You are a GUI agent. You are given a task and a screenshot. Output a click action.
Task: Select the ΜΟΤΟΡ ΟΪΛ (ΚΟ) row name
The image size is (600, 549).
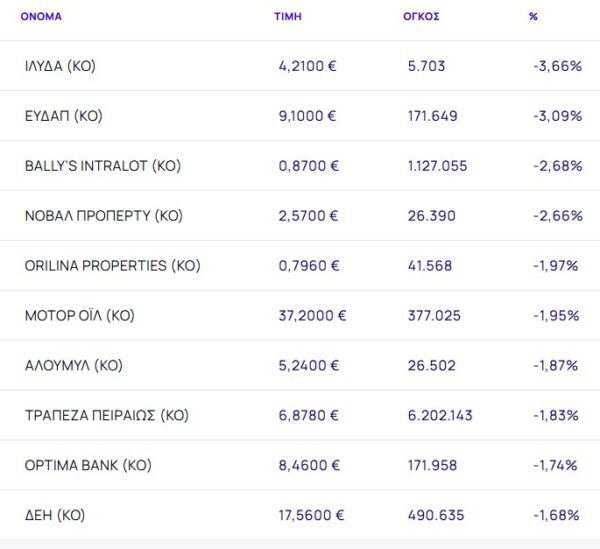[79, 316]
